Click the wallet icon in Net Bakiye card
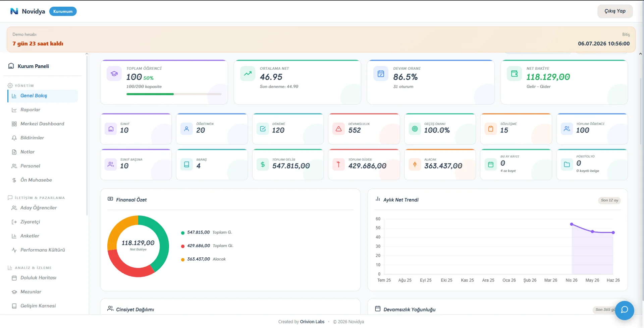Viewport: 644px width, 328px height. coord(514,74)
